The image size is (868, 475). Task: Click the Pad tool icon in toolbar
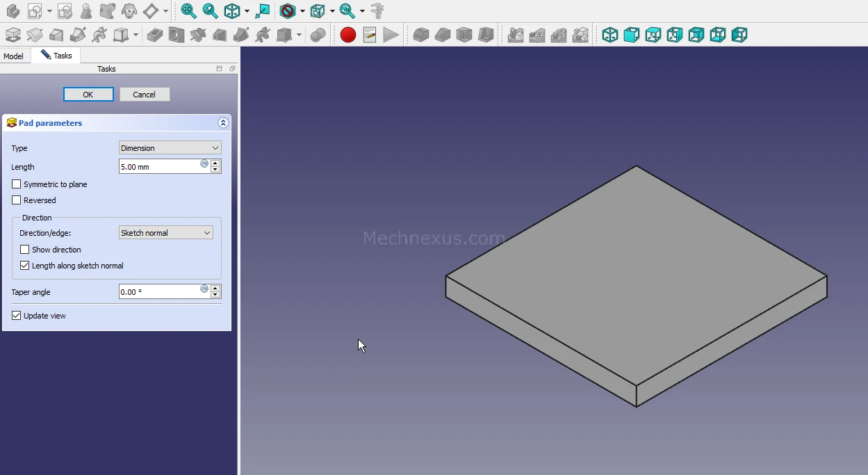13,35
